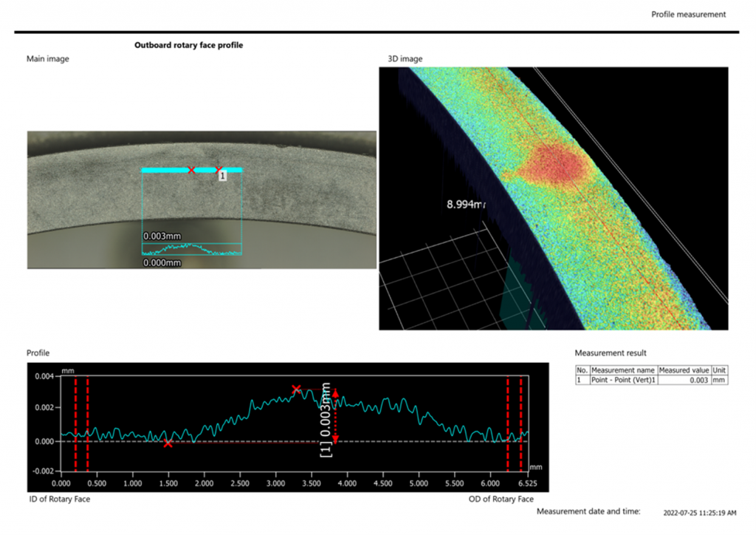Click the "1.000" x-axis tick label
Screen dimensions: 756x535
coord(133,483)
